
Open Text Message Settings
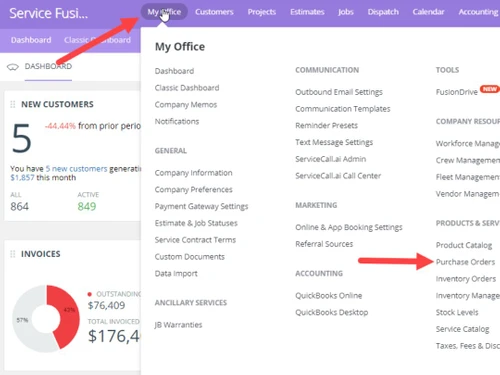click(x=334, y=142)
